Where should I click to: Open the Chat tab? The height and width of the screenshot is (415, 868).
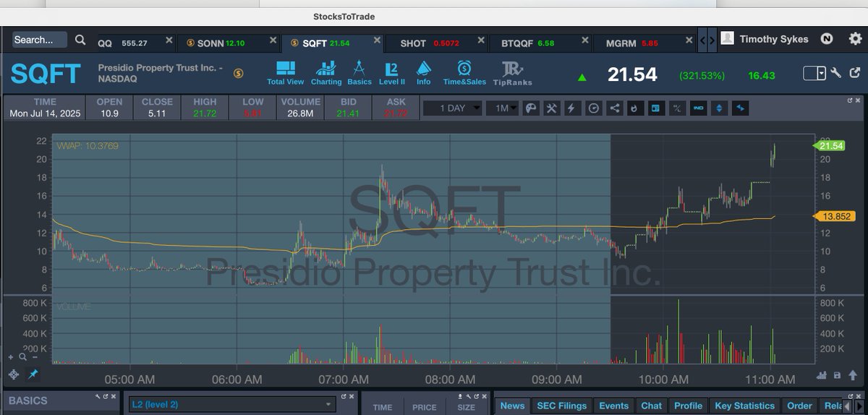[x=652, y=406]
